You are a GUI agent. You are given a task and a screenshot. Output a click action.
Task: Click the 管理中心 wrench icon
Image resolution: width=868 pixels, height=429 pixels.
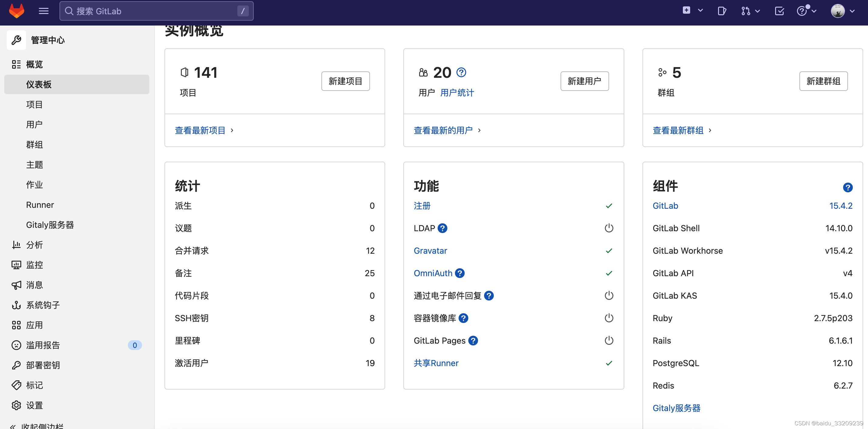16,40
